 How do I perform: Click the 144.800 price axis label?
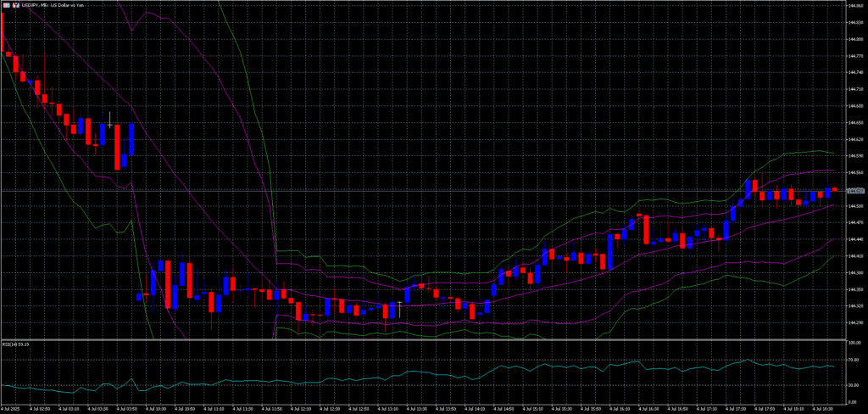(x=856, y=39)
